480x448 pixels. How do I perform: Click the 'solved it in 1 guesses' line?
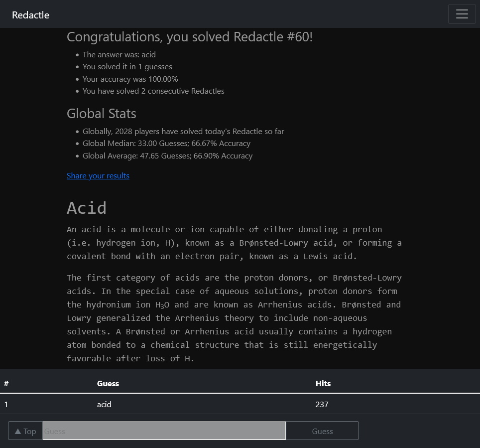(x=127, y=67)
